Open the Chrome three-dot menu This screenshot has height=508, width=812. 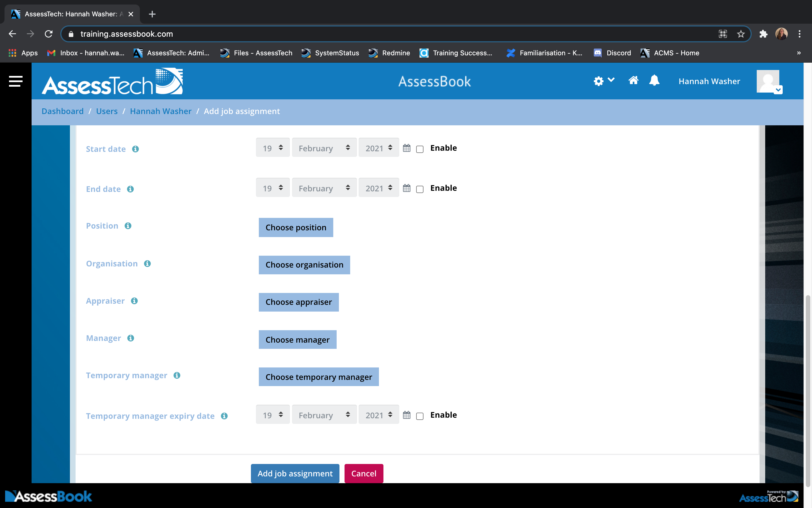coord(800,34)
